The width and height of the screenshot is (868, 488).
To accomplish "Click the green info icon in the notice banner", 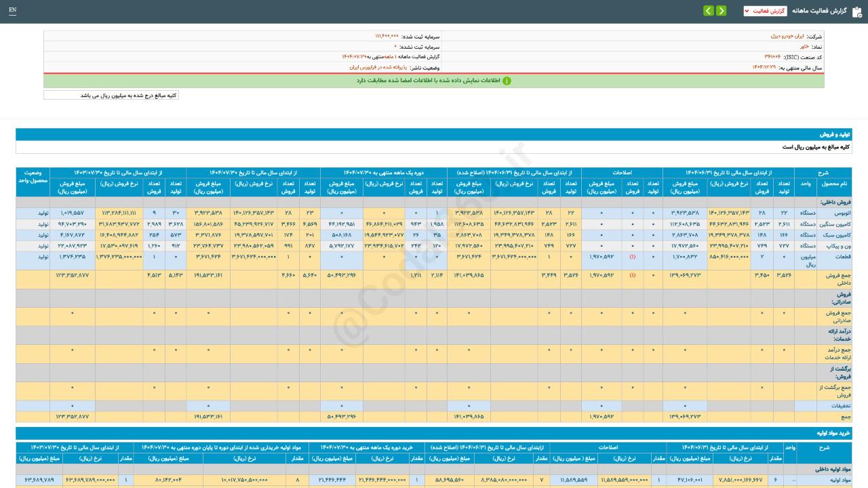I will 507,81.
